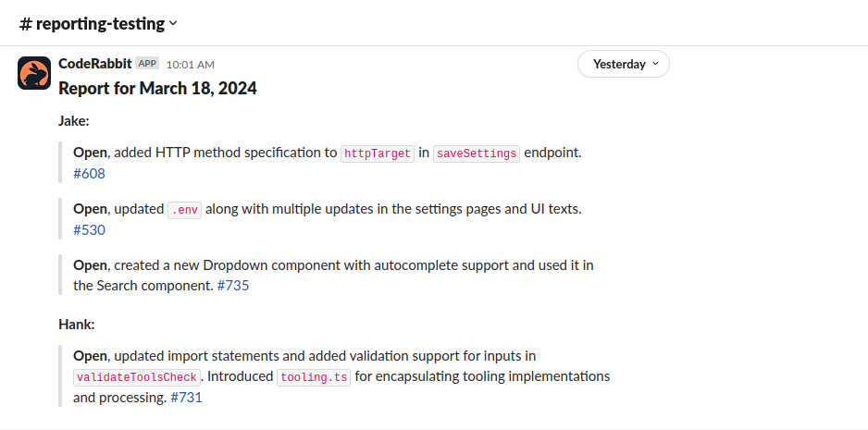Click the .env code snippet
Image resolution: width=868 pixels, height=430 pixels.
pos(185,210)
